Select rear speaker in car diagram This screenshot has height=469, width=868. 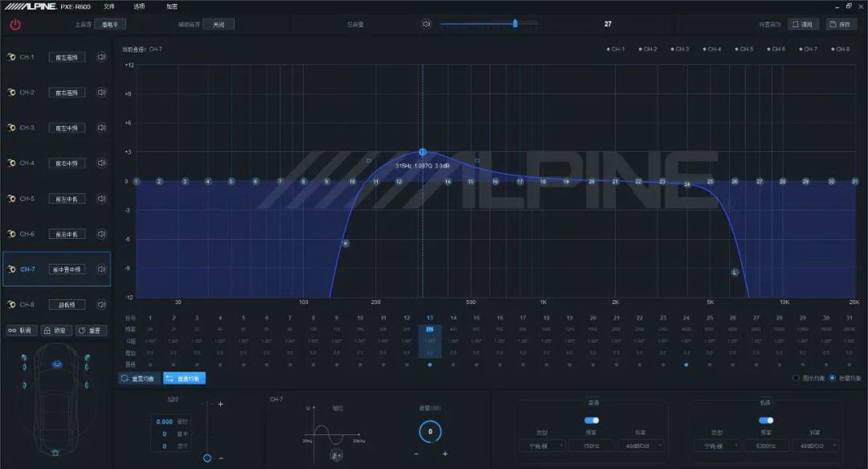click(x=55, y=453)
